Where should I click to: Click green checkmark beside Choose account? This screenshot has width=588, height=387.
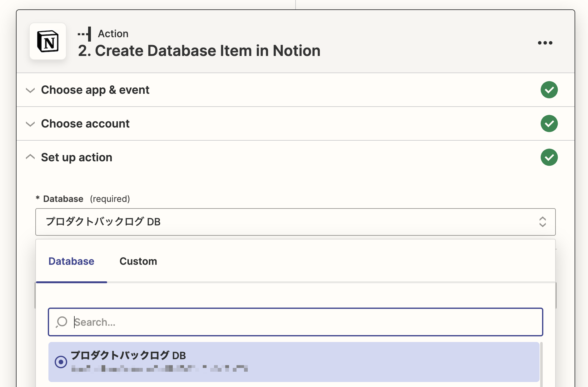pyautogui.click(x=549, y=124)
